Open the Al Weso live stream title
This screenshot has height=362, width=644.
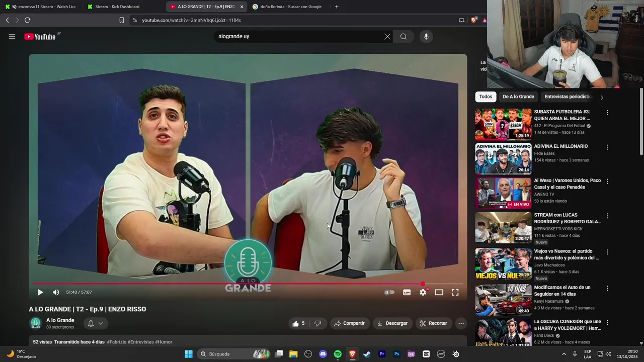pyautogui.click(x=567, y=184)
